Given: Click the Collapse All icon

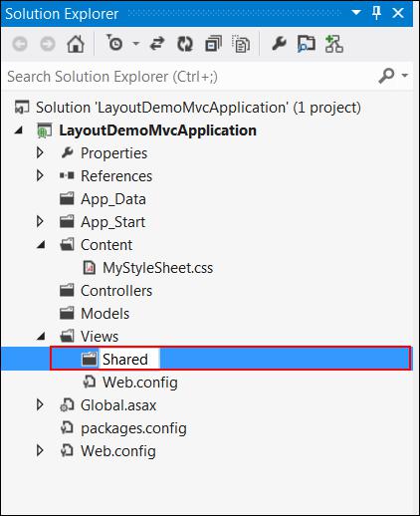Looking at the screenshot, I should [213, 44].
